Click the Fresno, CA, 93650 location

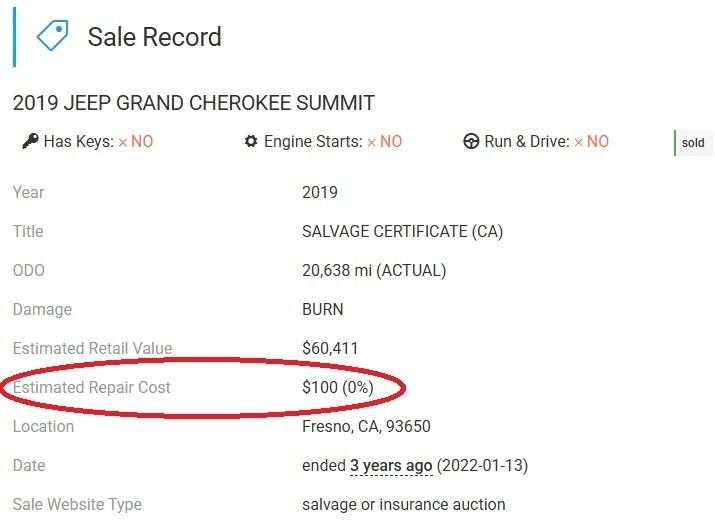(366, 427)
